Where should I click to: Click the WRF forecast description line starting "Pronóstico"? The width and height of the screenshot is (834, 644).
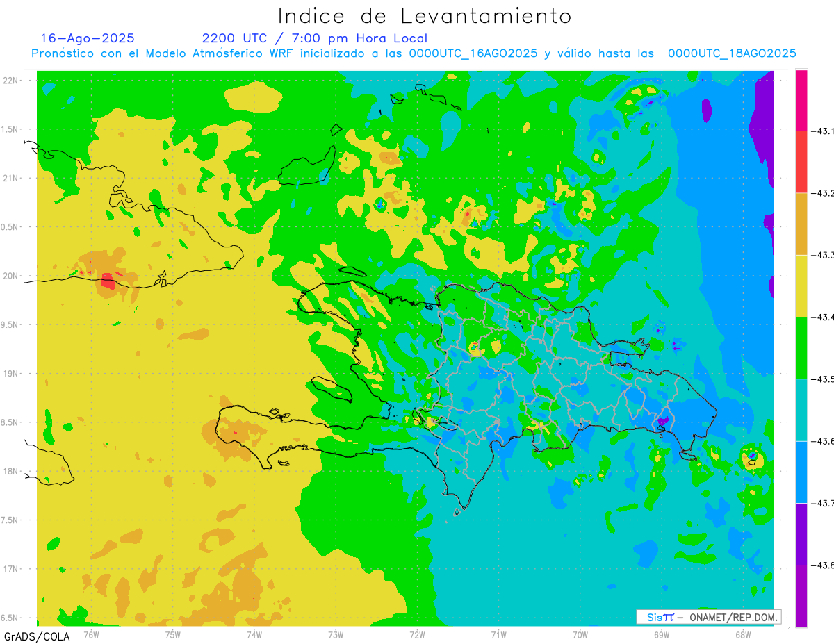[414, 53]
